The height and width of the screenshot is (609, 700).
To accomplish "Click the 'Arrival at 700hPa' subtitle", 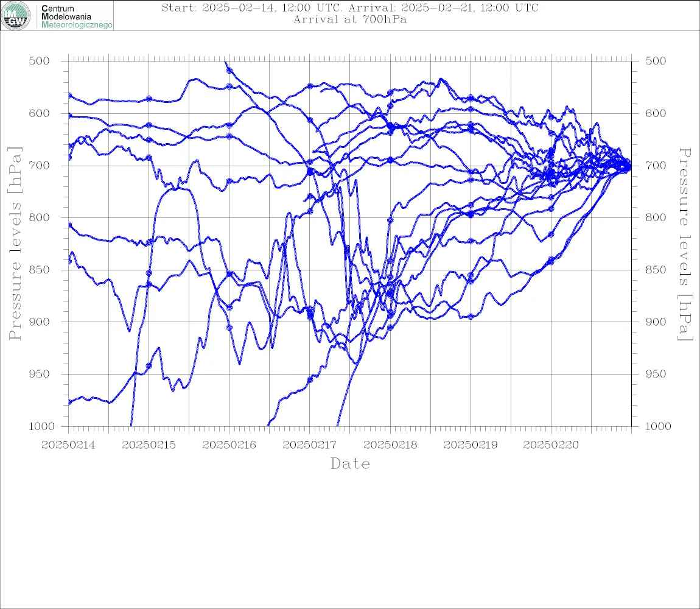I will click(x=350, y=19).
